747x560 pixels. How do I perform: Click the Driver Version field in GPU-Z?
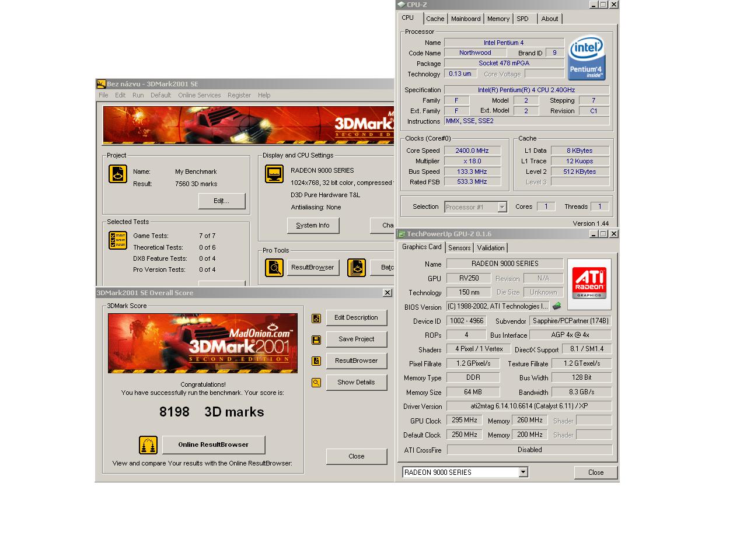point(529,406)
